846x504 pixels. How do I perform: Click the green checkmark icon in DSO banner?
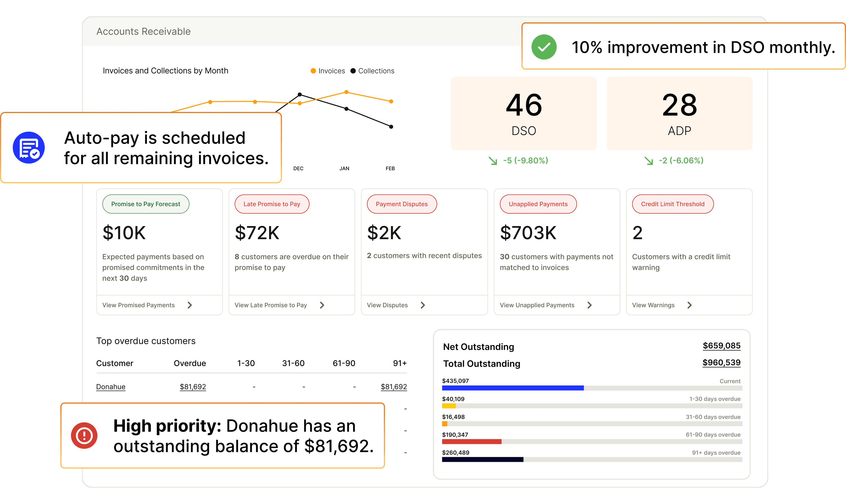544,47
